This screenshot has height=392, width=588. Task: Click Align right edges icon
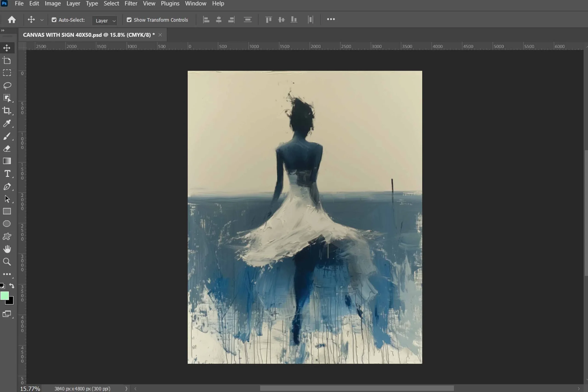click(231, 20)
